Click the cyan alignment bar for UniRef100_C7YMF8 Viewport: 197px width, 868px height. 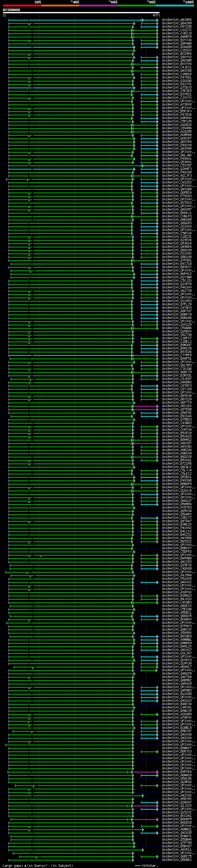71,355
